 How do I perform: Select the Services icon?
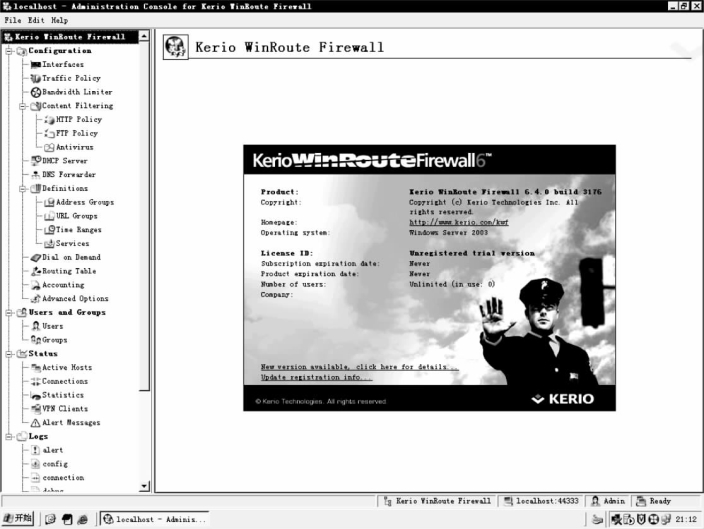click(x=49, y=244)
